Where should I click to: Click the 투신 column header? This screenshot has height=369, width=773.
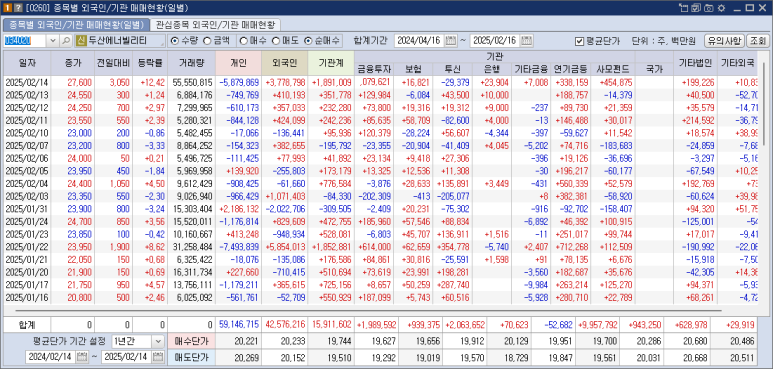pos(452,69)
